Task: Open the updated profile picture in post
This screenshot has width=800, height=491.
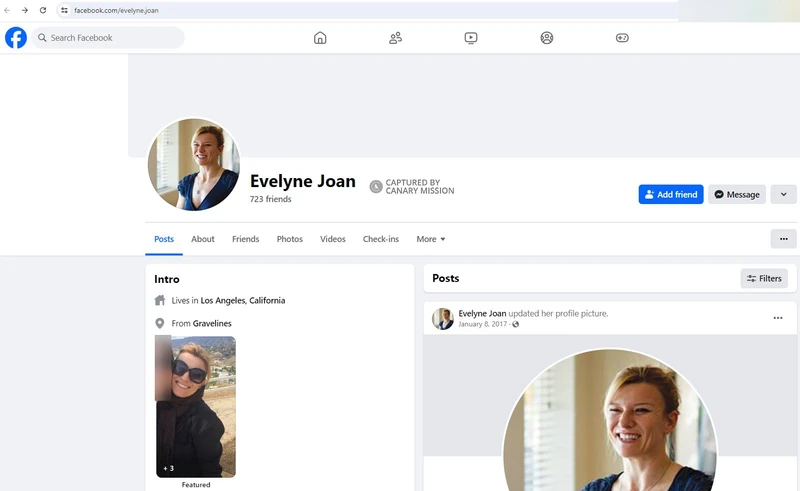Action: (610, 420)
